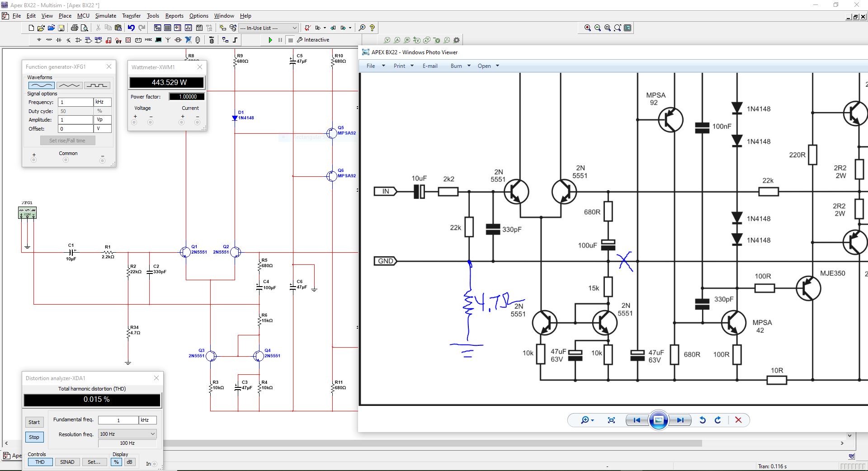This screenshot has width=868, height=471.
Task: Place a diode component
Action: [59, 40]
